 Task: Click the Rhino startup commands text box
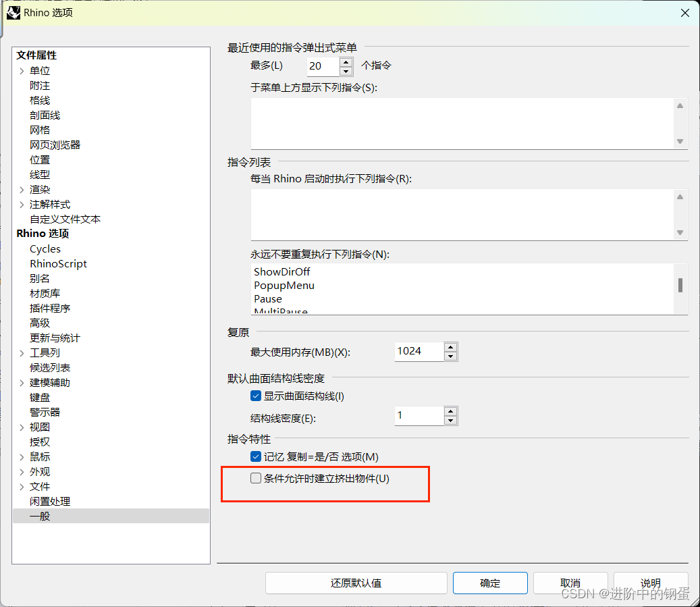(462, 215)
